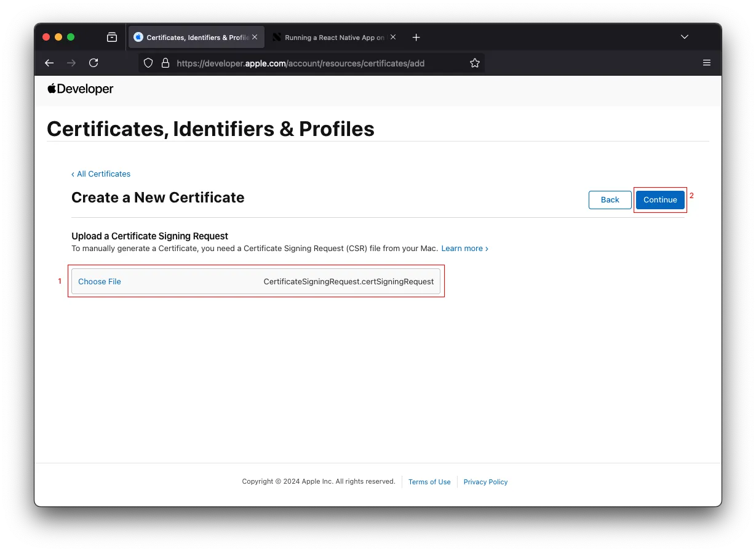Image resolution: width=756 pixels, height=552 pixels.
Task: Click the Create a New Certificate heading
Action: coord(158,198)
